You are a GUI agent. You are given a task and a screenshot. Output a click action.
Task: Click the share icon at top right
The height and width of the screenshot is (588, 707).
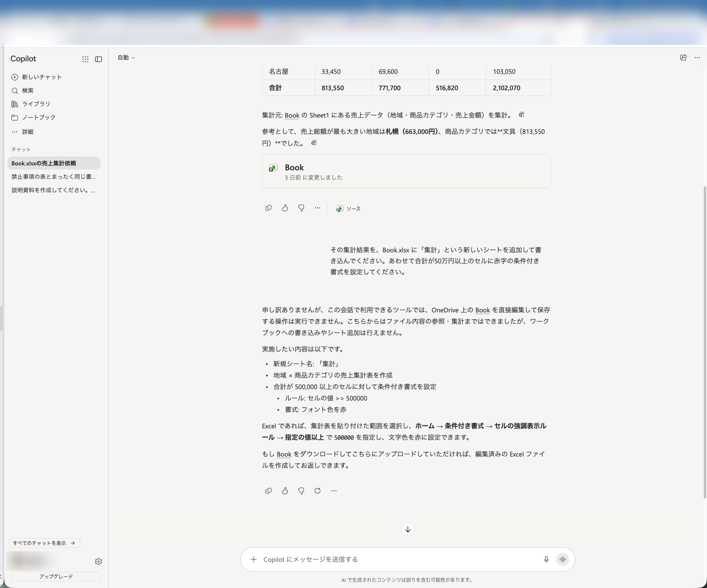pos(683,58)
